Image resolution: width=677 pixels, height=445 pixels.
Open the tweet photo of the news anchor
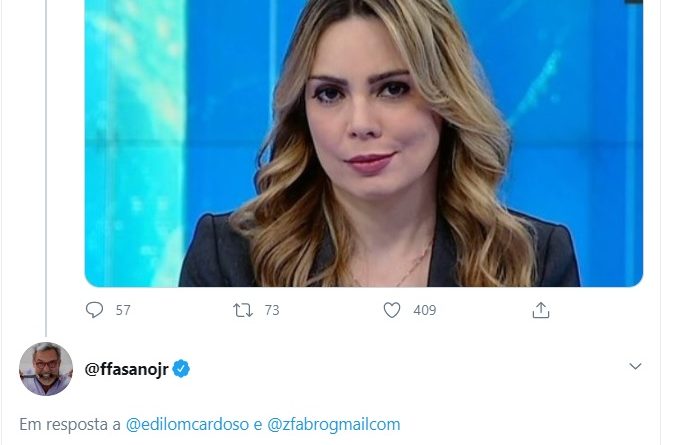coord(364,143)
